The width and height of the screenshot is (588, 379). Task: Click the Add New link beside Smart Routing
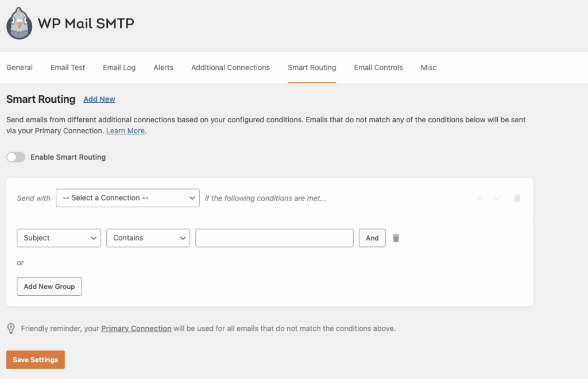99,99
